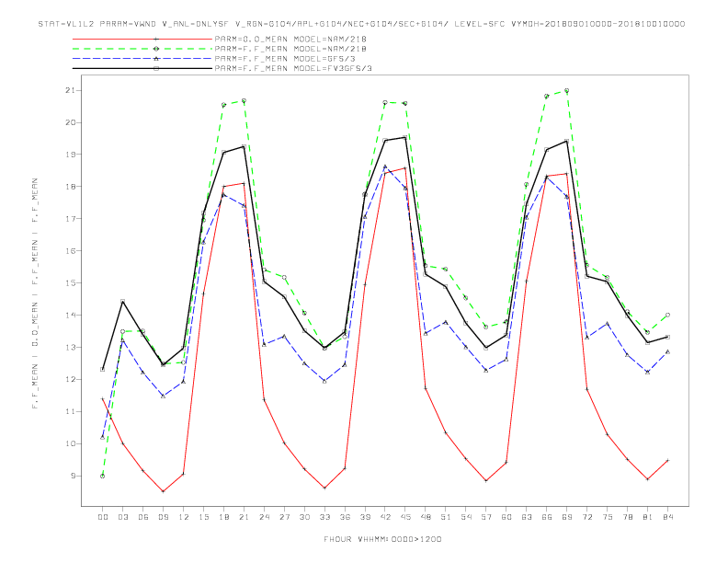Screen dimensions: 728x563
Task: Click y-axis tick value 10
Action: coord(70,443)
